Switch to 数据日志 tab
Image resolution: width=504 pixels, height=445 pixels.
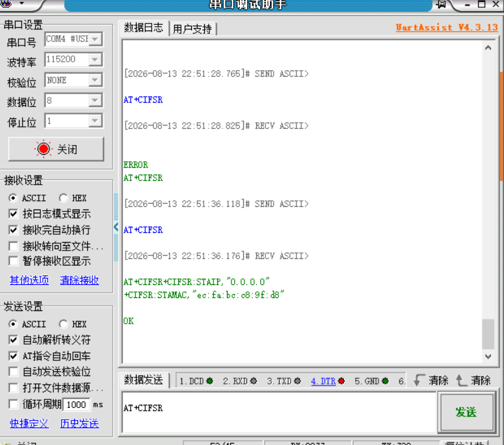tap(143, 28)
